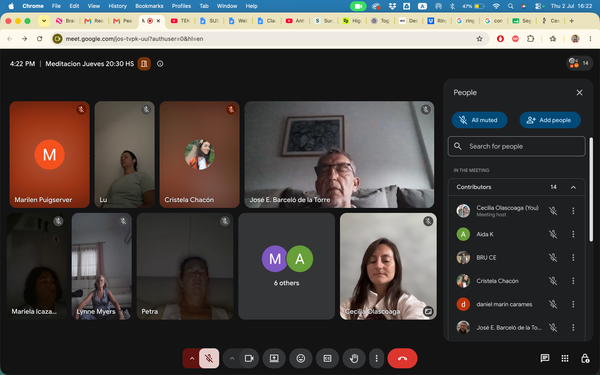
Task: Open the emoji reactions button
Action: click(301, 358)
